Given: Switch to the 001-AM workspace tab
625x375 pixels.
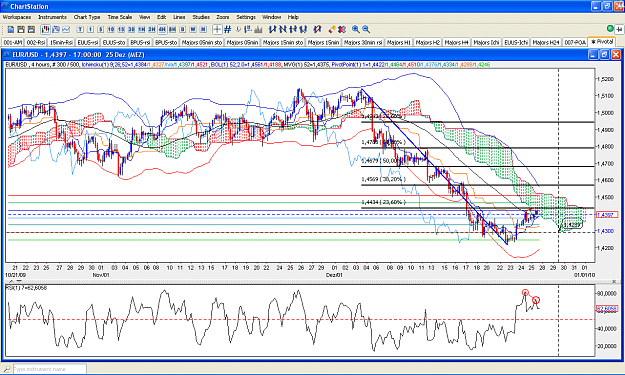Looking at the screenshot, I should pos(13,42).
